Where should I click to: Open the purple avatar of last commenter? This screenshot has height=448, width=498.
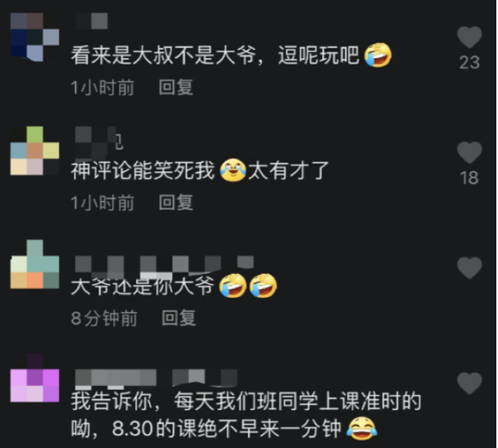35,378
